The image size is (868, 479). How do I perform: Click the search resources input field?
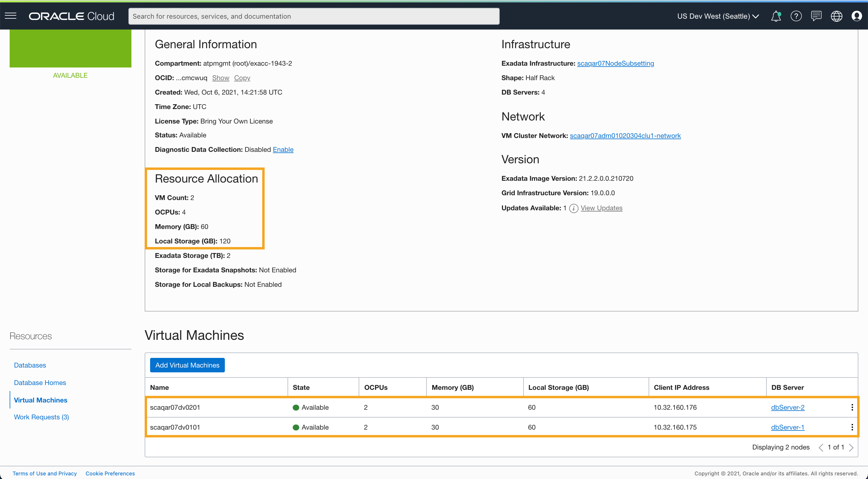(x=313, y=16)
